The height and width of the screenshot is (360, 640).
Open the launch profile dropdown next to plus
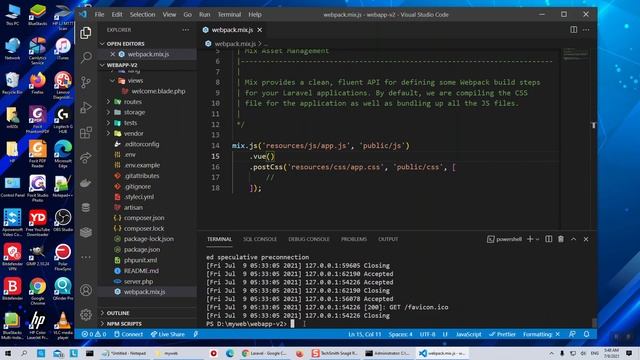coord(538,239)
